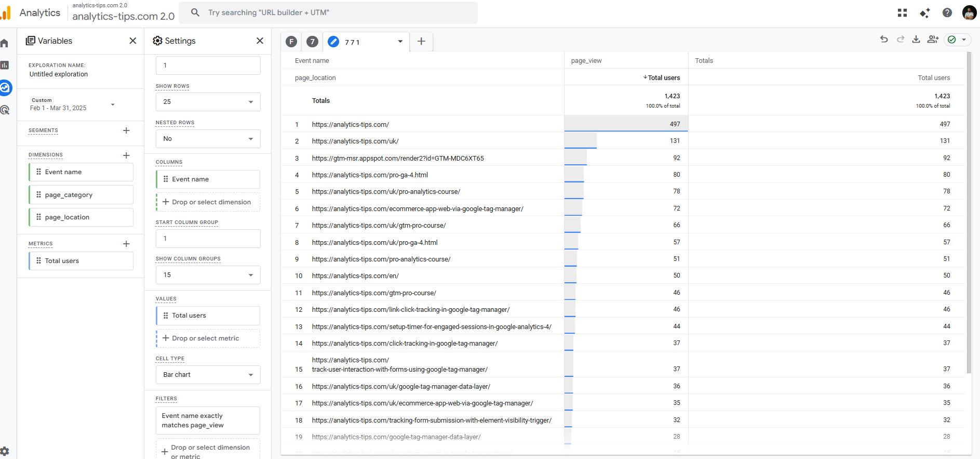Click Drop or select metric in Values

point(208,338)
